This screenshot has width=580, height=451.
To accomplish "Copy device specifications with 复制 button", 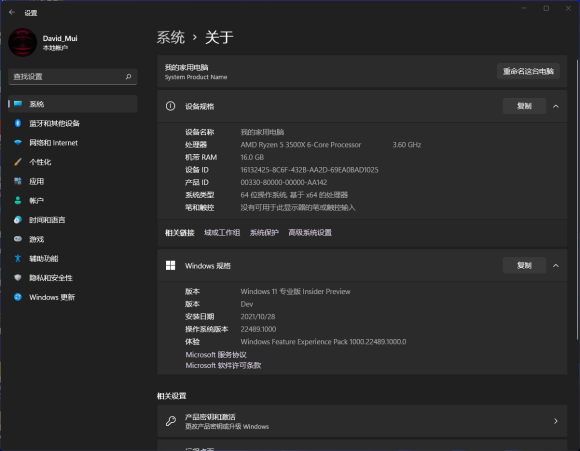I will [524, 106].
